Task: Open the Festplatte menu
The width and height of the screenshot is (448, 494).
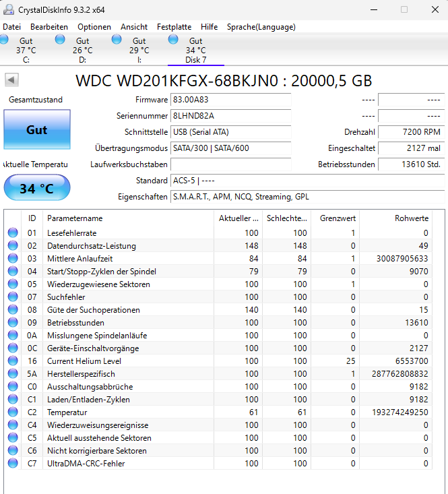Action: click(x=174, y=27)
